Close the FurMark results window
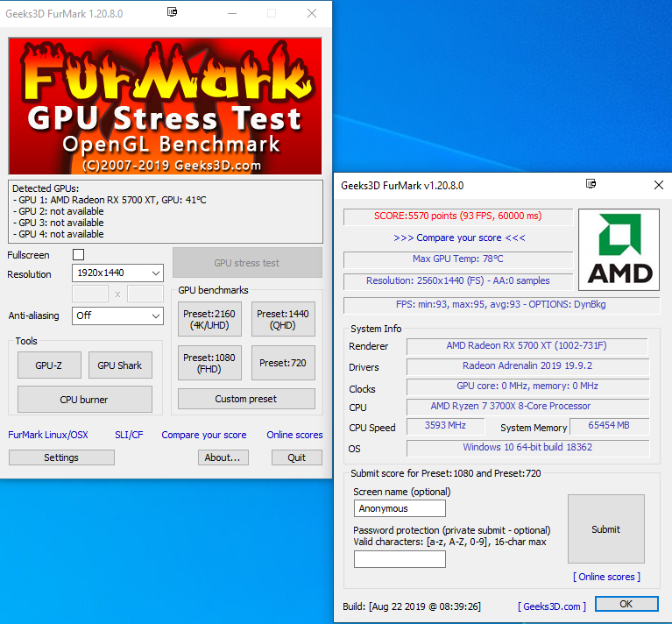The height and width of the screenshot is (624, 672). (x=659, y=185)
